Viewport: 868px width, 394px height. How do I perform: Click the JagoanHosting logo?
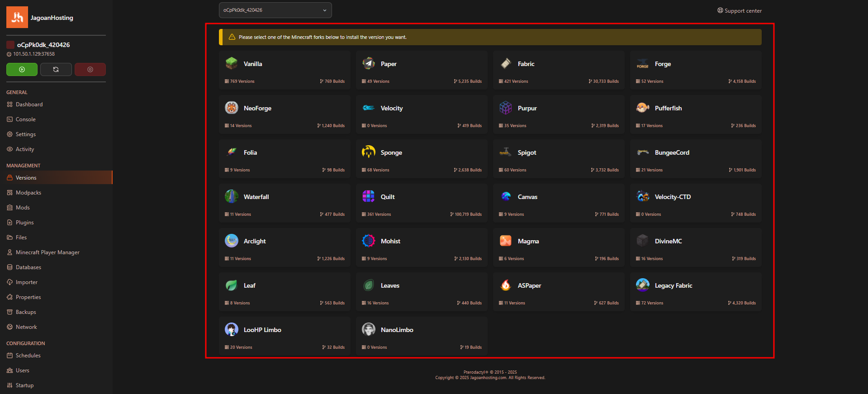(17, 17)
